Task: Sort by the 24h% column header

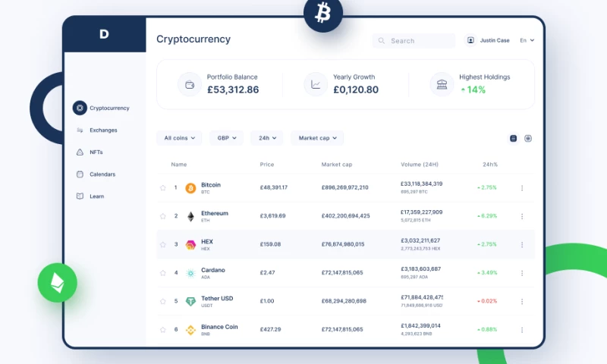Action: [x=490, y=165]
